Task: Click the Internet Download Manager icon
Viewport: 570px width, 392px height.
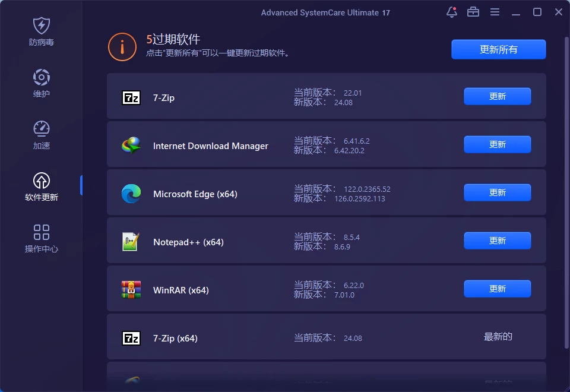Action: pyautogui.click(x=131, y=146)
